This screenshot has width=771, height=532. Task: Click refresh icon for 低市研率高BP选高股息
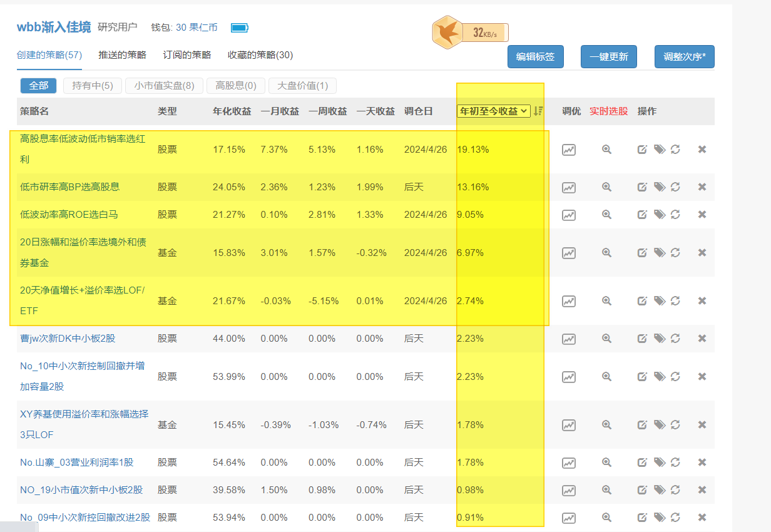pyautogui.click(x=675, y=187)
